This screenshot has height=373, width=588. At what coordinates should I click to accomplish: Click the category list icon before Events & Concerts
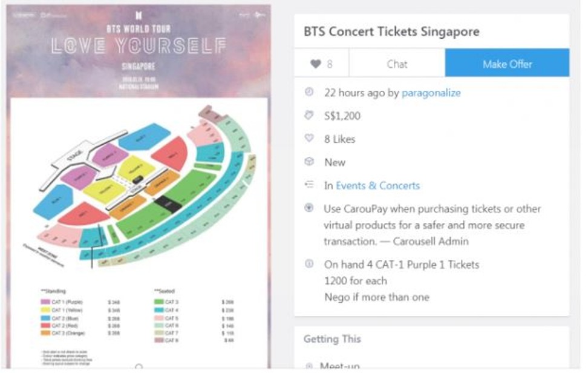coord(309,185)
